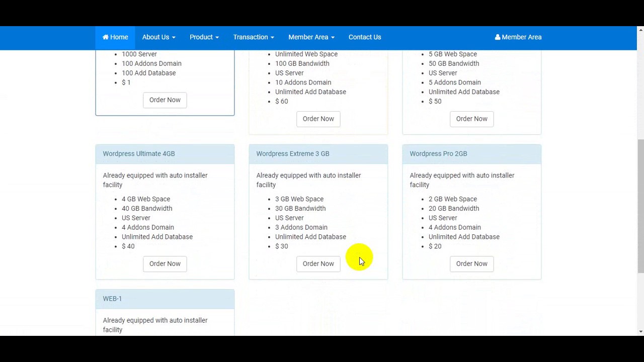Image resolution: width=644 pixels, height=362 pixels.
Task: Click '20 GB Bandwidth' list item
Action: point(454,209)
